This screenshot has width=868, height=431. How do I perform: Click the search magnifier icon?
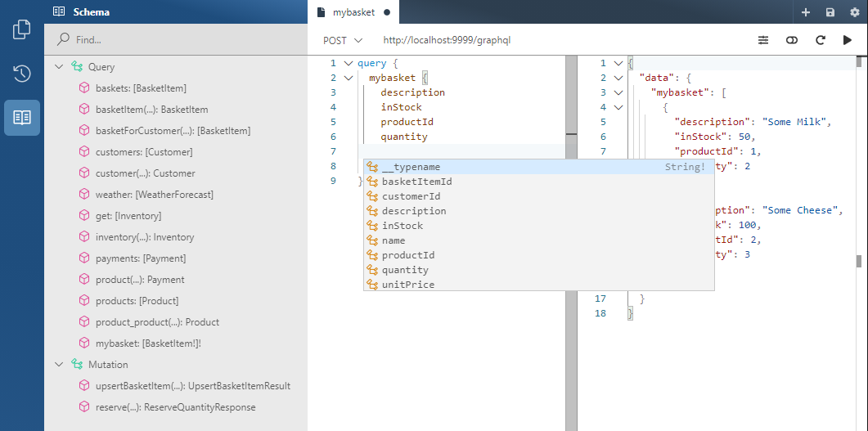[x=64, y=39]
